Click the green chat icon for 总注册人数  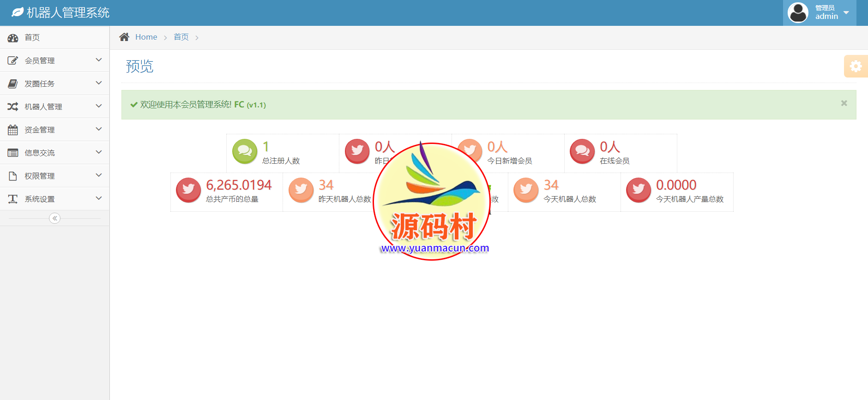[x=245, y=151]
